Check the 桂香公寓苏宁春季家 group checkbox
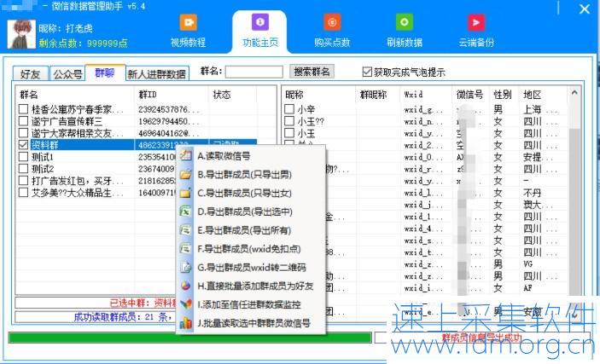Viewport: 600px width, 364px height. tap(23, 109)
